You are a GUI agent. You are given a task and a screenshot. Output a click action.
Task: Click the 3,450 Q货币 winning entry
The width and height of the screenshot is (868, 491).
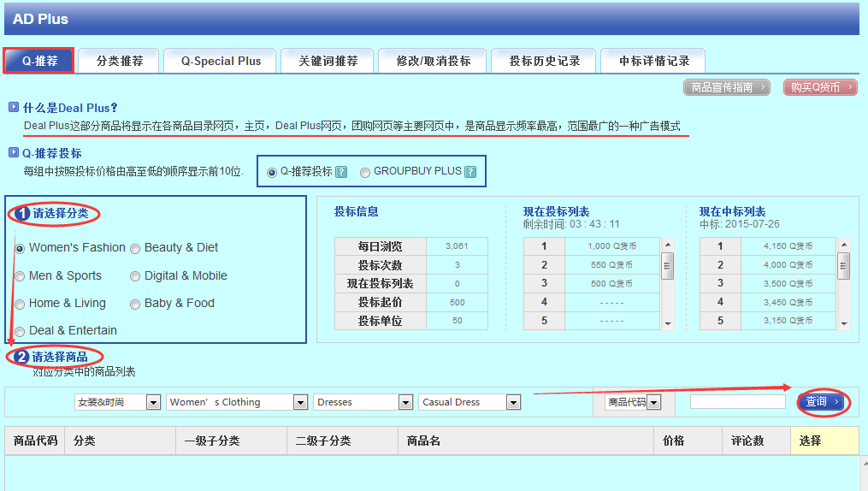click(x=788, y=302)
